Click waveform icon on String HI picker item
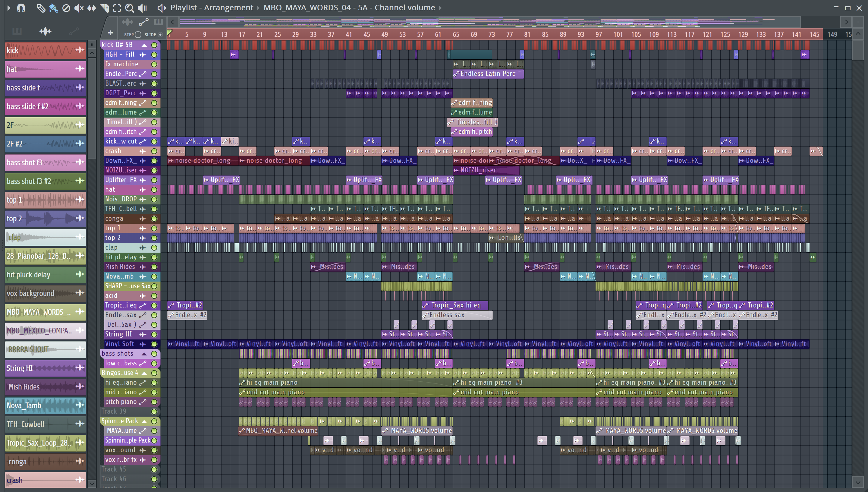This screenshot has width=868, height=492. 80,368
